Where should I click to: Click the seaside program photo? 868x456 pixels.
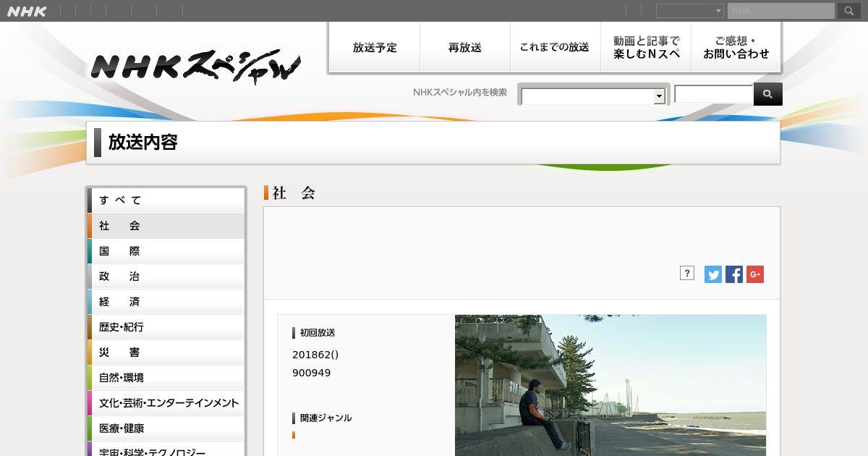click(610, 385)
